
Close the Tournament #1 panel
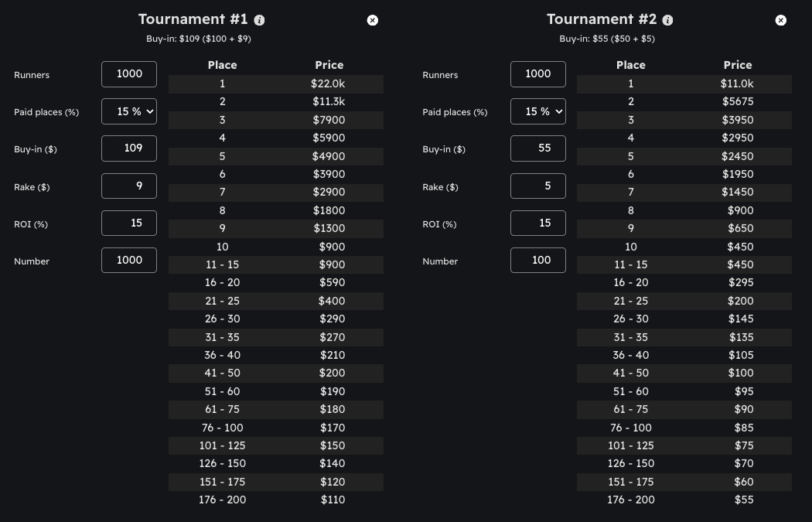(373, 20)
